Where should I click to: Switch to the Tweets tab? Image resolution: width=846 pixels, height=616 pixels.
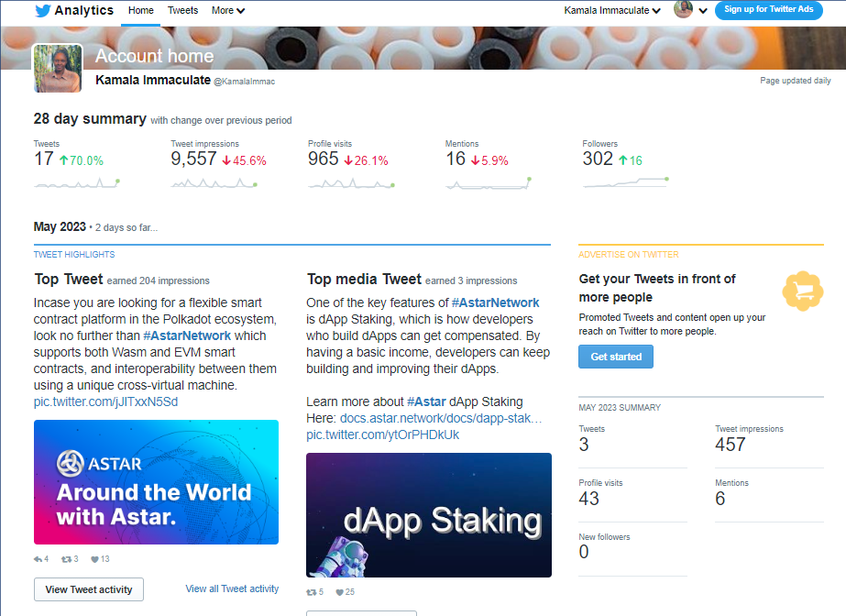(182, 11)
